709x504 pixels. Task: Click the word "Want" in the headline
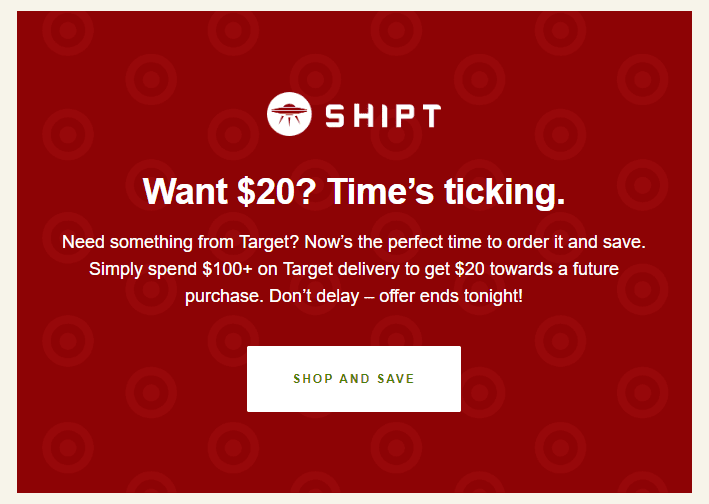pyautogui.click(x=185, y=191)
